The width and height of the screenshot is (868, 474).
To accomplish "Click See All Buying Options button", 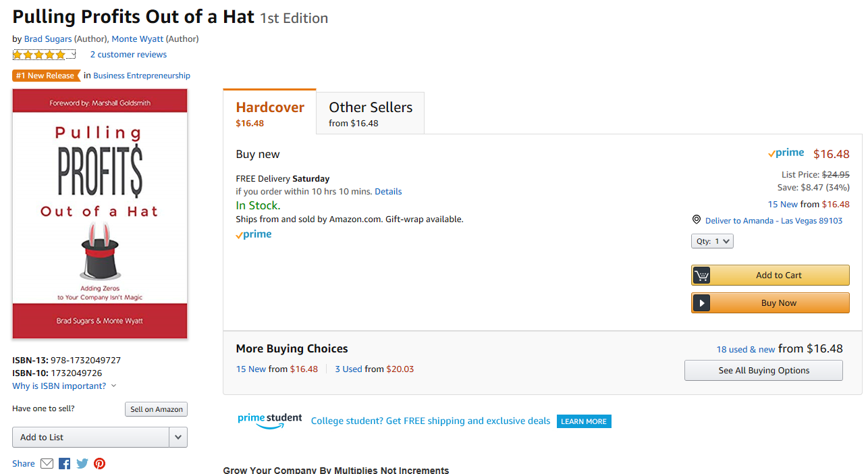I will (x=763, y=371).
